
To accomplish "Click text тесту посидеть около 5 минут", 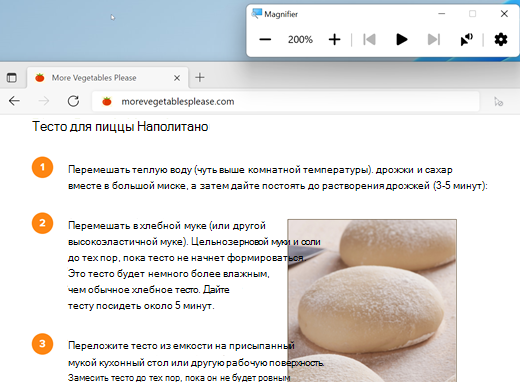I will click(x=141, y=306).
